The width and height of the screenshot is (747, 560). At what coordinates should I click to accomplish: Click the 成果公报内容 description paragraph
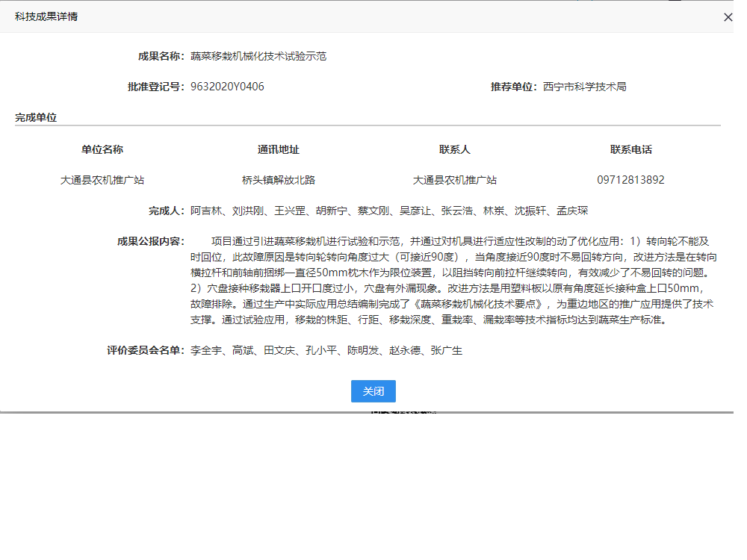tap(452, 281)
